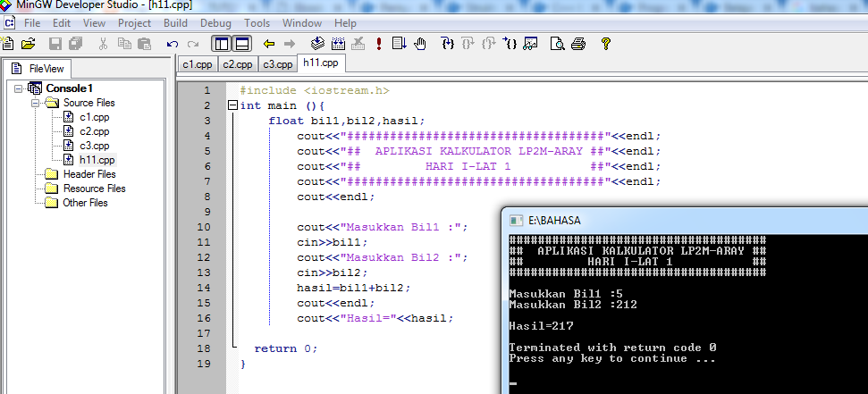The height and width of the screenshot is (394, 868).
Task: Collapse the main function code fold
Action: pyautogui.click(x=232, y=105)
